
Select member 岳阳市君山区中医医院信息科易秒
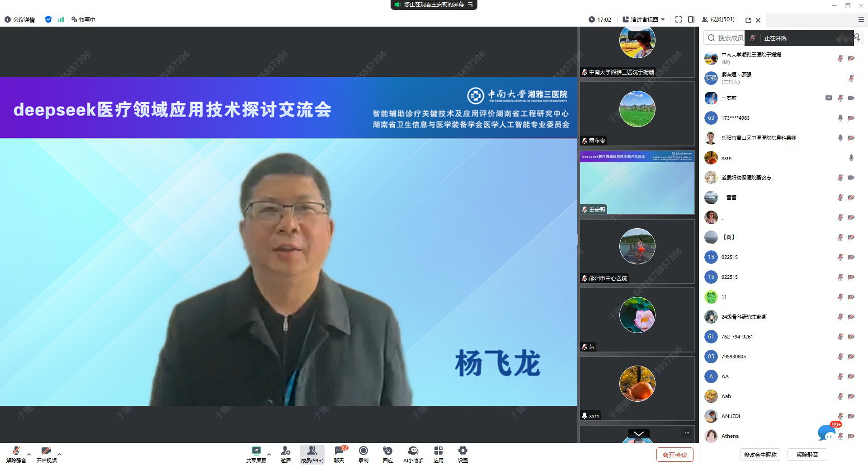click(x=783, y=138)
